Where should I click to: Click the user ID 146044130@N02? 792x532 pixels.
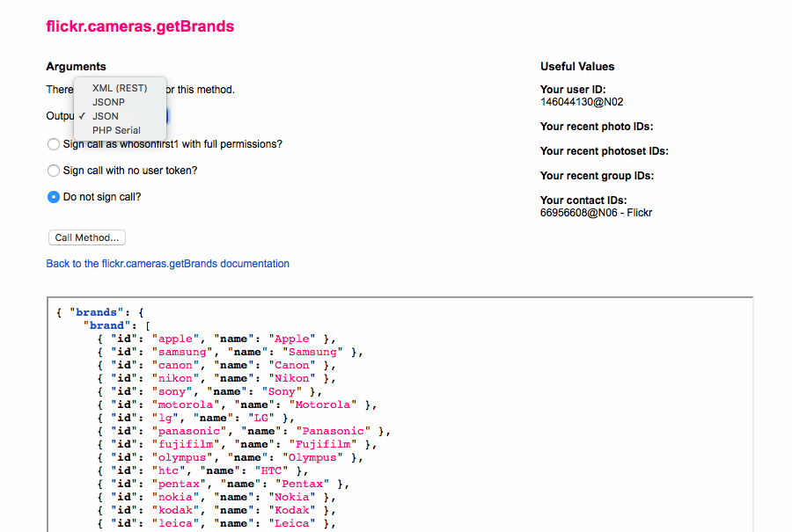(582, 102)
